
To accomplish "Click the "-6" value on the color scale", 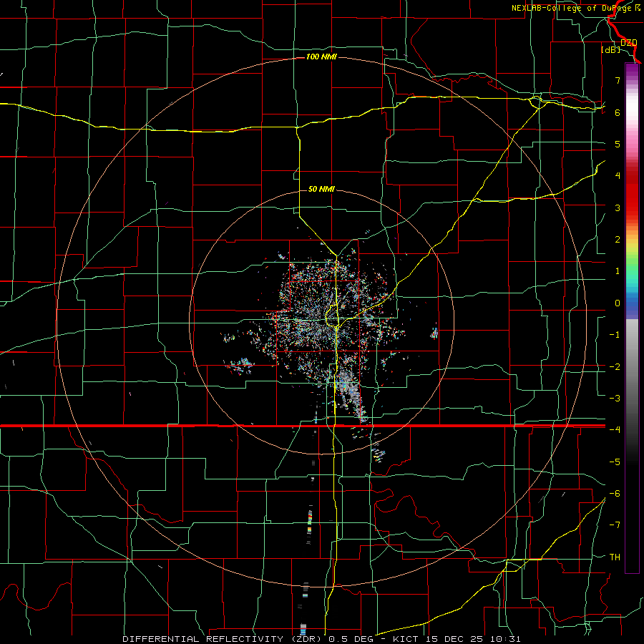I will [615, 493].
